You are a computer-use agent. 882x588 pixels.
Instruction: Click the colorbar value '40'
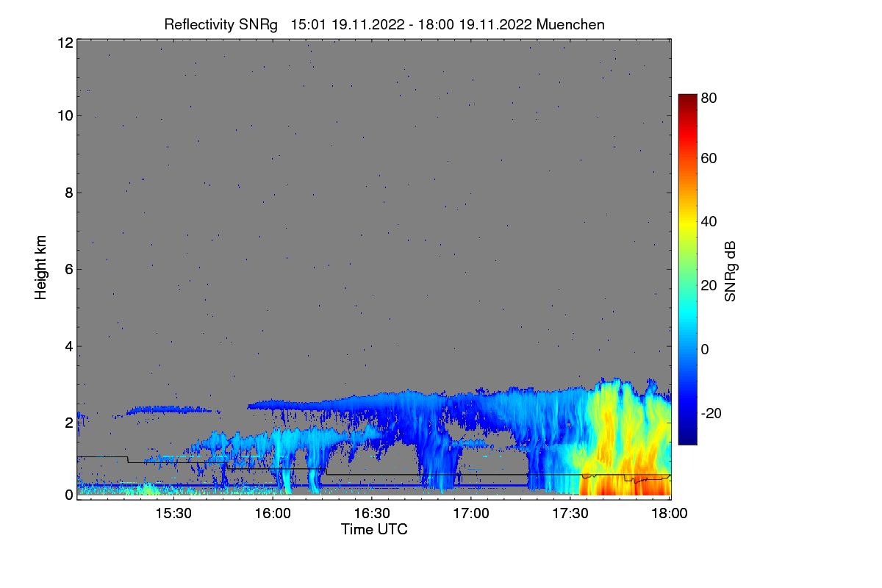click(709, 221)
